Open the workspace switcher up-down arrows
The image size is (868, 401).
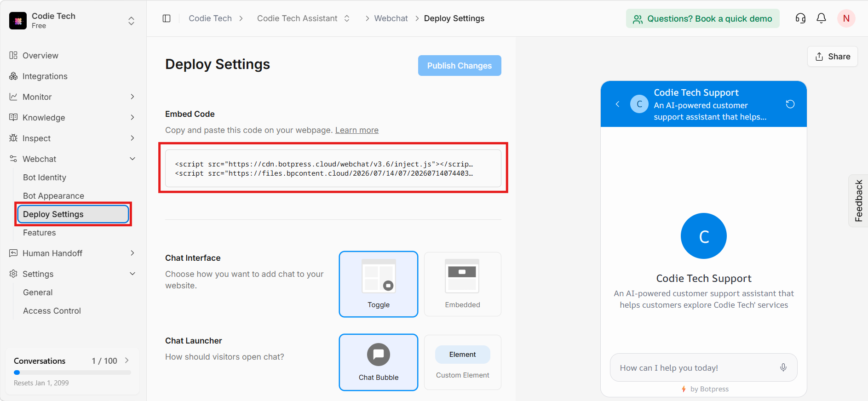(x=132, y=21)
